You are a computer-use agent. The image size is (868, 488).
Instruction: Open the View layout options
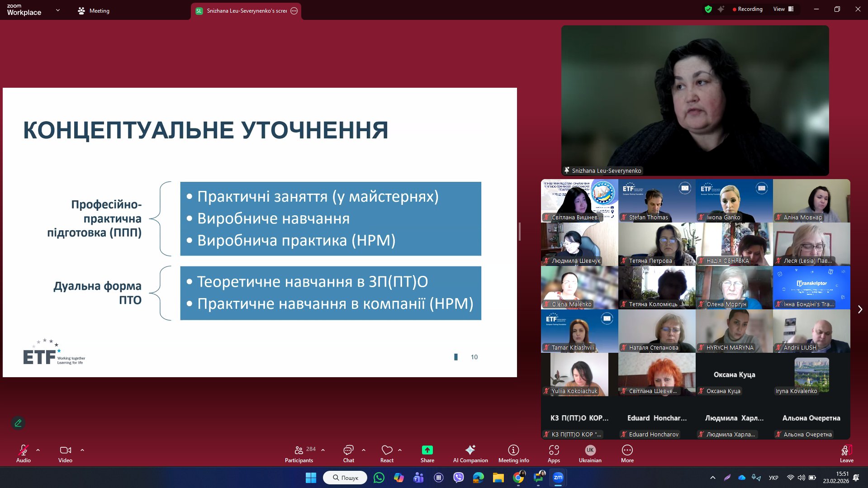coord(783,9)
